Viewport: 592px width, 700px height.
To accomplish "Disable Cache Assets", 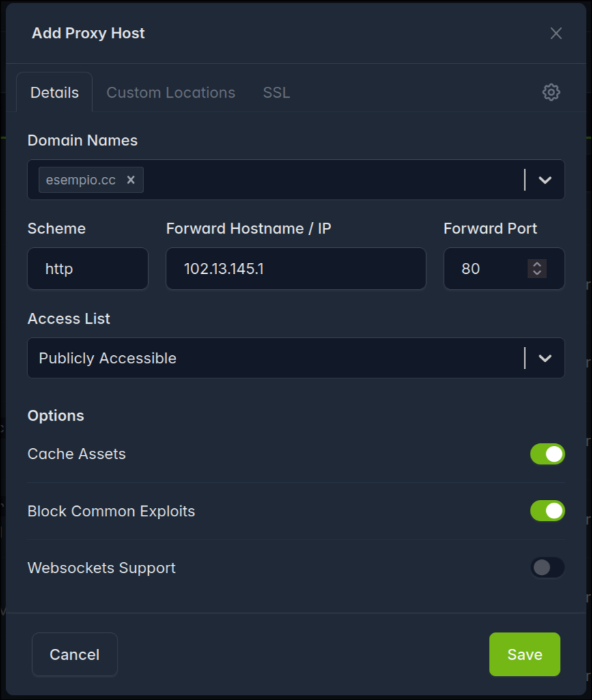I will [546, 453].
